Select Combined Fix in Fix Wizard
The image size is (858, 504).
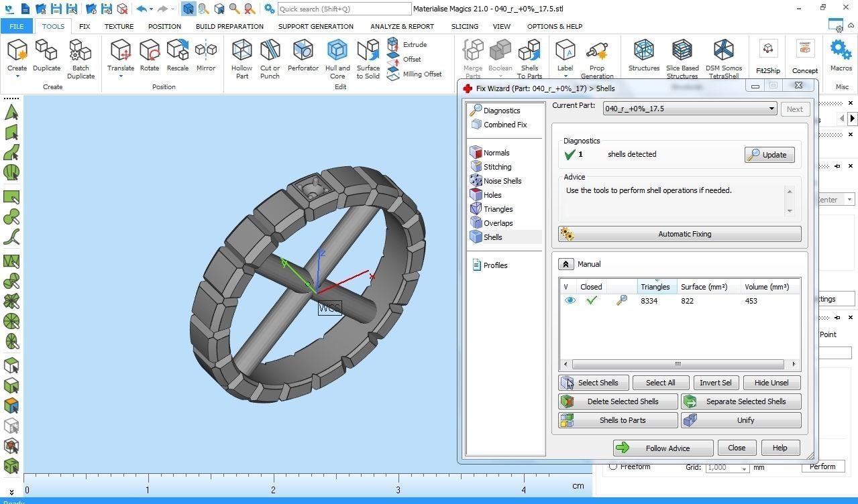[x=498, y=125]
